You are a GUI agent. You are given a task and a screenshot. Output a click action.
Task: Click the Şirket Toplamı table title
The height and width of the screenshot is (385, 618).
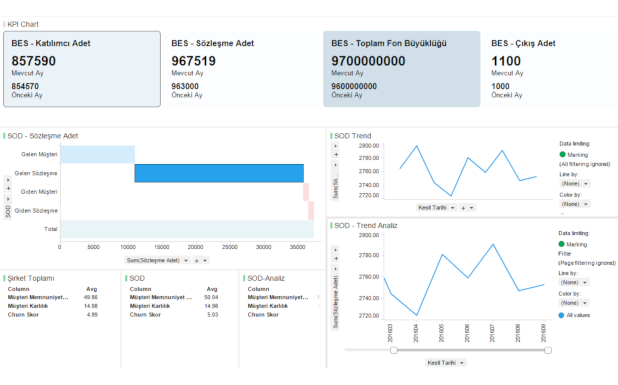point(31,278)
